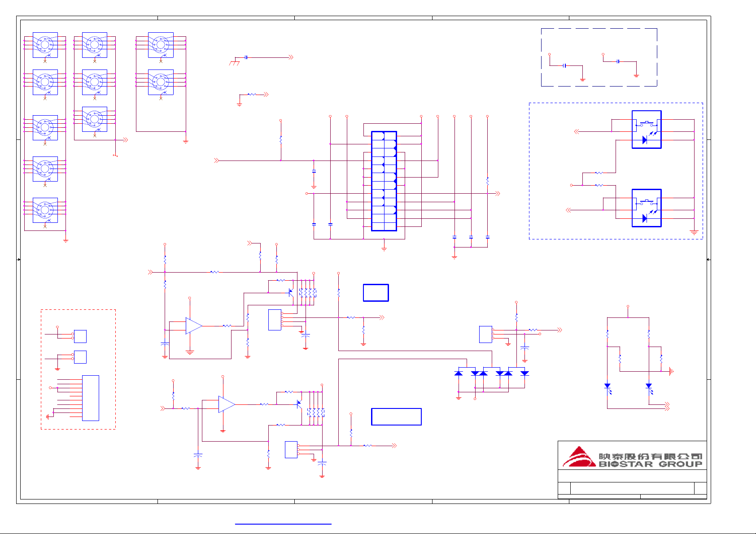Select the upper transistor symbol by resistor array
756x534 pixels.
(x=291, y=293)
